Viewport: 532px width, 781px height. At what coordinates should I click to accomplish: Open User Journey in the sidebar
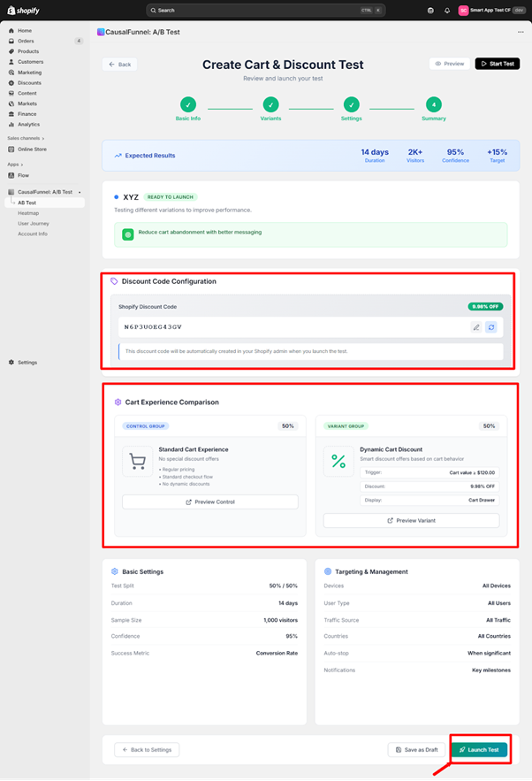point(34,224)
